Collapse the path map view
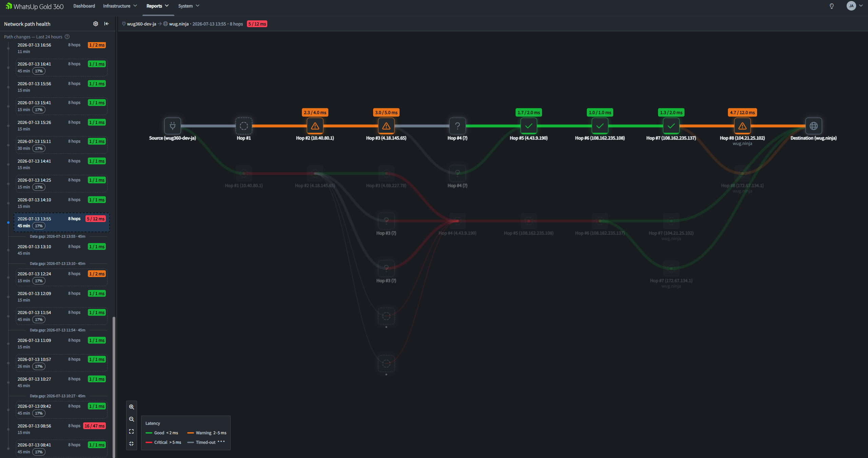The width and height of the screenshot is (868, 458). [x=132, y=444]
